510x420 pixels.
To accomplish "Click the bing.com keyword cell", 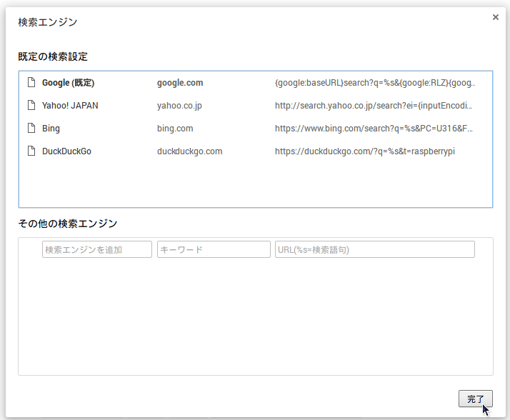I will tap(175, 129).
